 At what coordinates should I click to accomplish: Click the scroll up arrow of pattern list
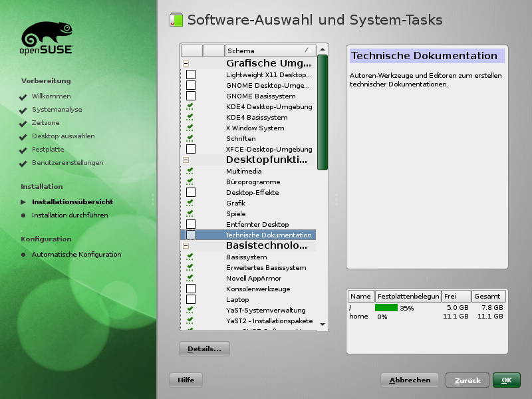pyautogui.click(x=323, y=49)
